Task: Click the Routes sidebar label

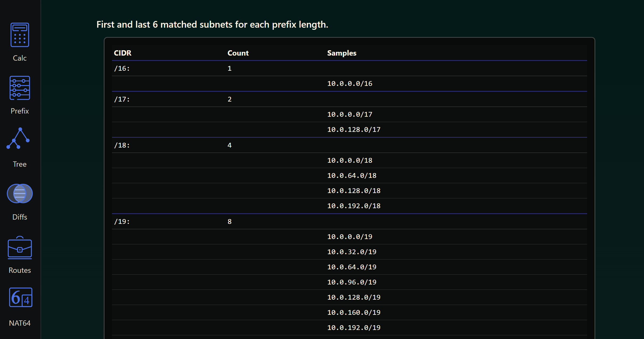Action: coord(20,270)
